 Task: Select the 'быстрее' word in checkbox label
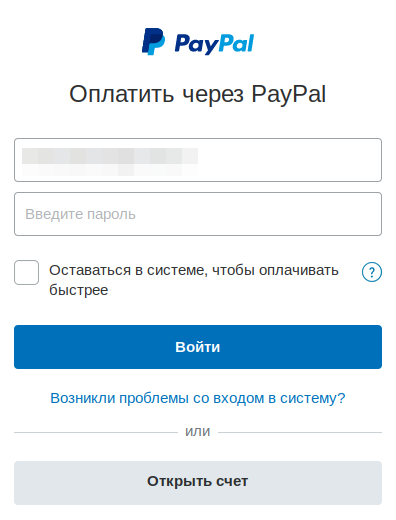pos(79,290)
